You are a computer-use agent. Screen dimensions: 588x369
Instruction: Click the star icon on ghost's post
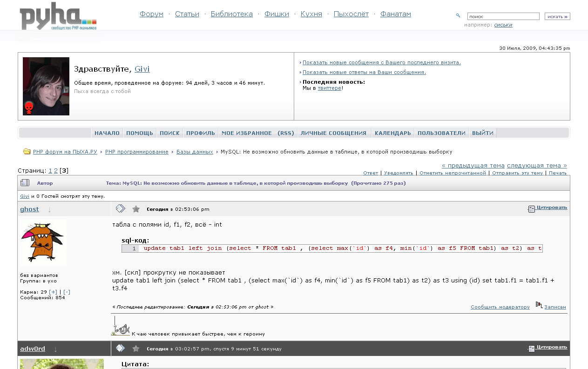pos(136,209)
